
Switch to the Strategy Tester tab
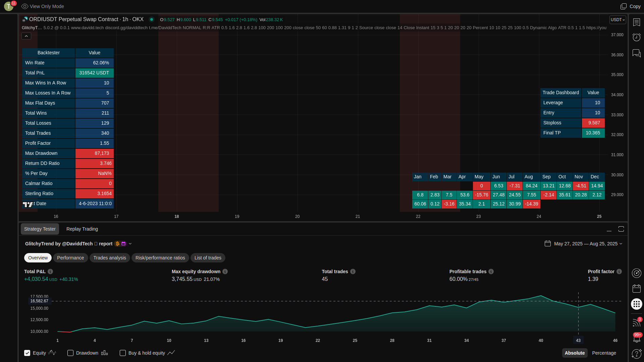click(40, 229)
